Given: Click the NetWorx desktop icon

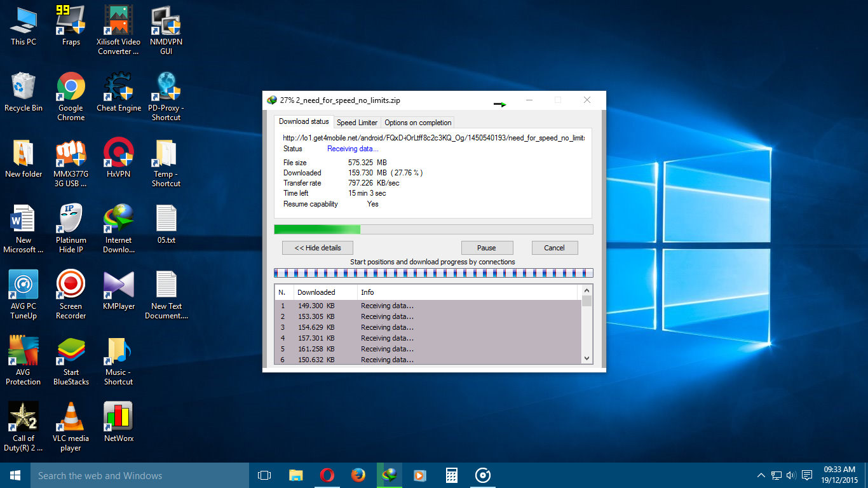Looking at the screenshot, I should click(119, 423).
